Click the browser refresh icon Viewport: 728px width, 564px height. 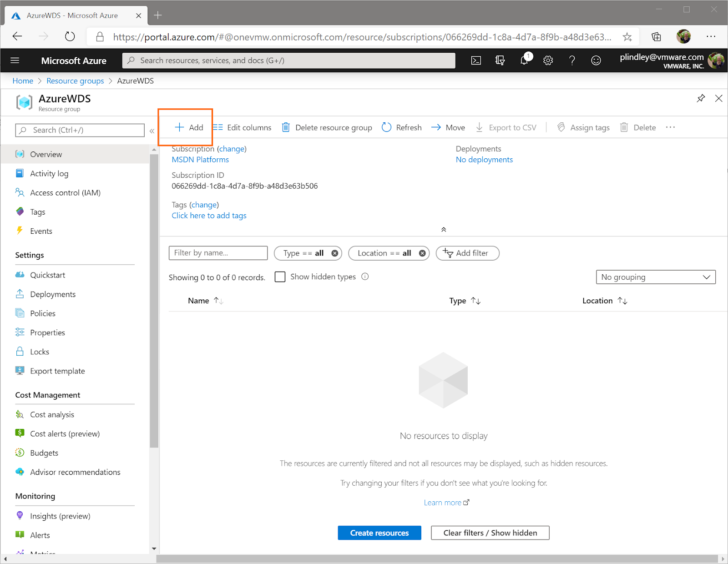tap(70, 36)
